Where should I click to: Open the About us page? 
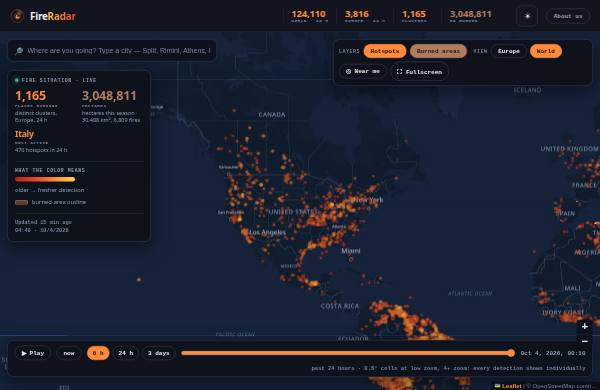567,16
